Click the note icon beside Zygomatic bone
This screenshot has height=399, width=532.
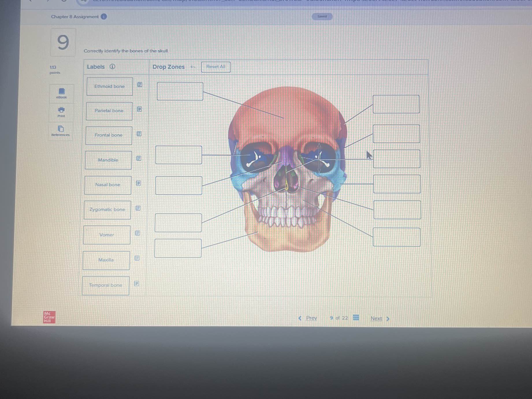[138, 208]
